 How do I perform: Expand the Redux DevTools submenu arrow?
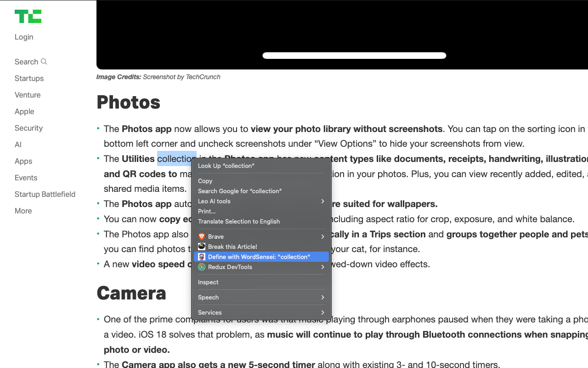(x=323, y=267)
